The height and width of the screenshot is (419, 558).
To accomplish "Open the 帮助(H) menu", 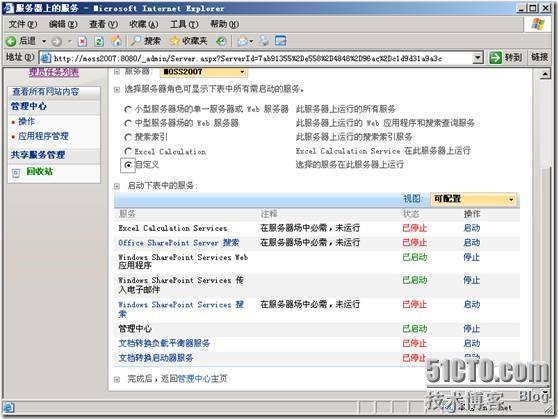I will pos(225,24).
